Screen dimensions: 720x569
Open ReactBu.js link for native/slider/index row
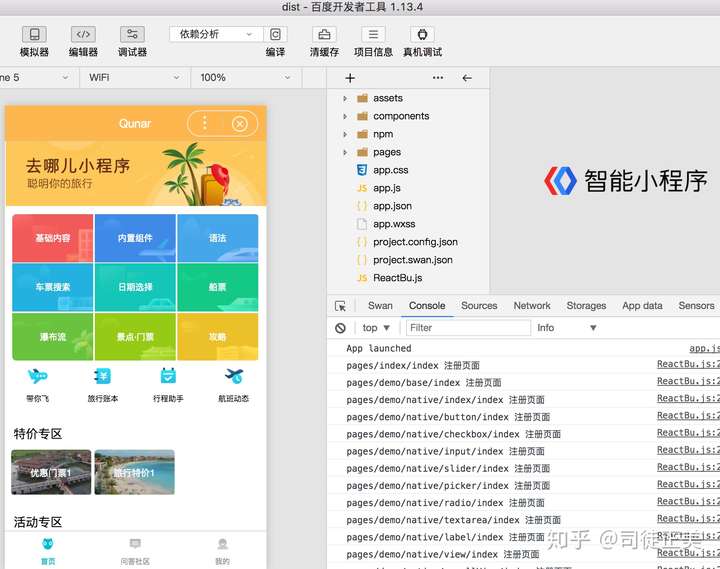pos(688,467)
